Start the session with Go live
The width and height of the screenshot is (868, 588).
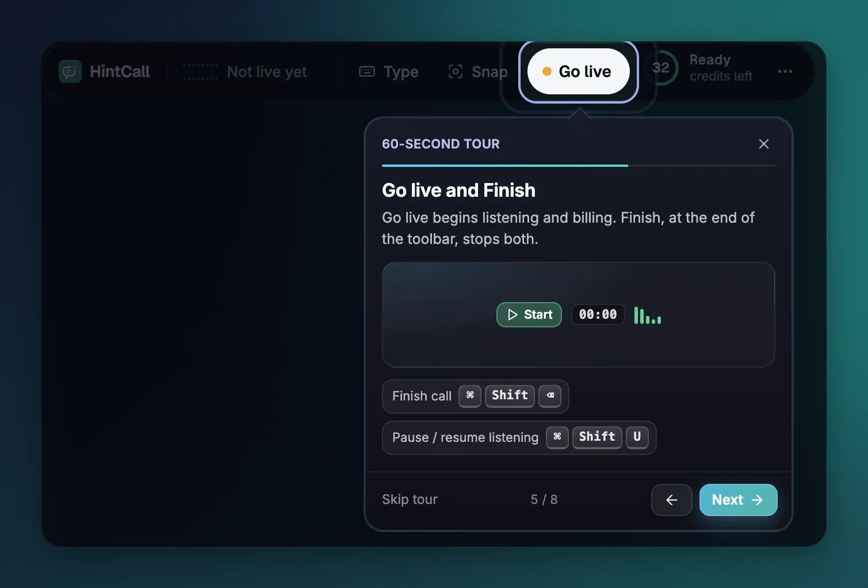pos(579,71)
